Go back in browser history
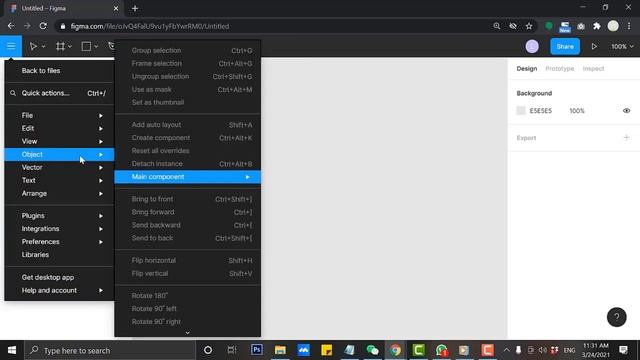This screenshot has width=640, height=360. tap(11, 26)
